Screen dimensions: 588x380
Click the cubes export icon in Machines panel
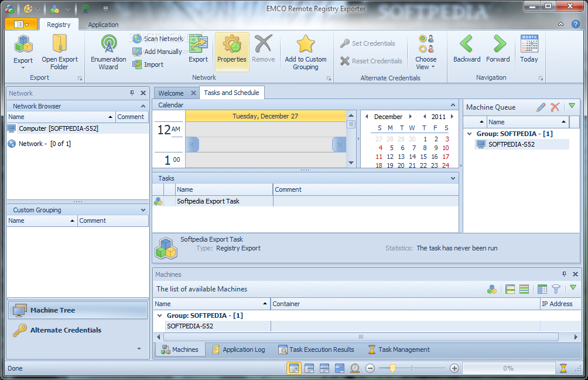[492, 289]
